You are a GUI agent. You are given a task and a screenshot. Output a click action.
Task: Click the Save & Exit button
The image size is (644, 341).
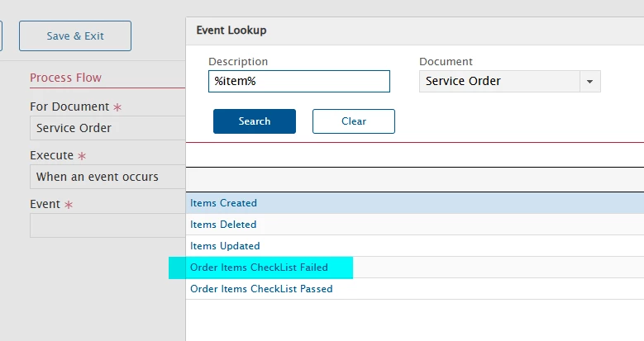point(75,36)
